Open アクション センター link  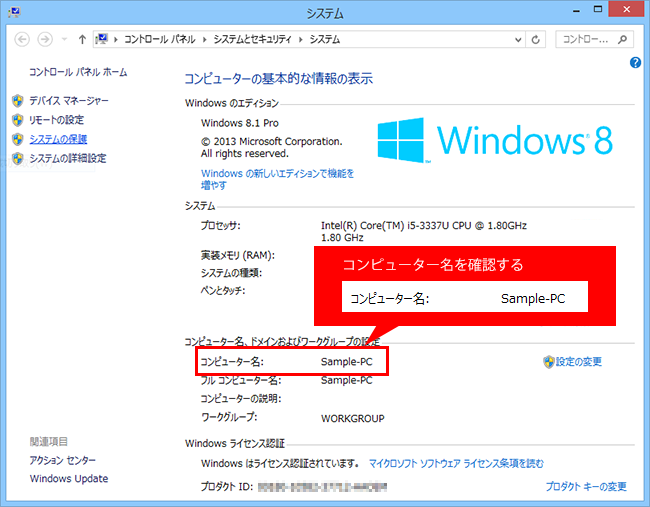tap(63, 460)
